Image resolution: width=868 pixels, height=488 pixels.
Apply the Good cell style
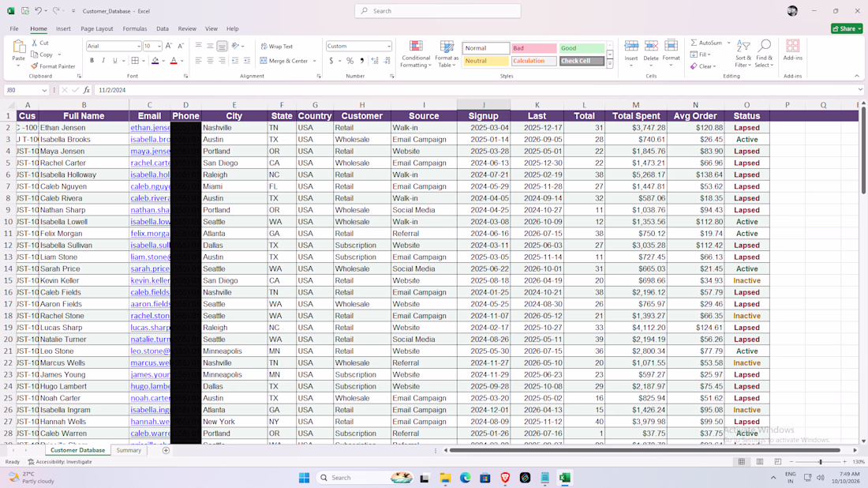(x=582, y=48)
